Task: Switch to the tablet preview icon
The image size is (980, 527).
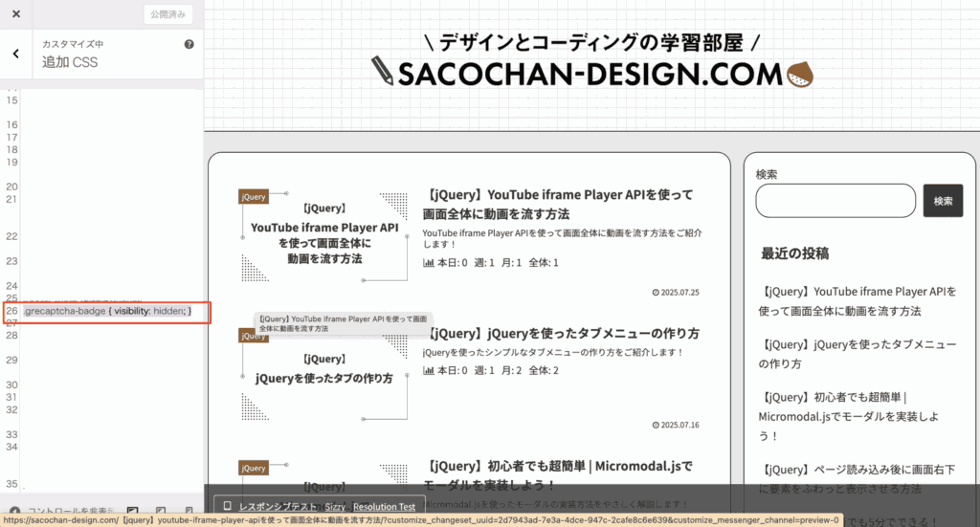Action: (161, 511)
